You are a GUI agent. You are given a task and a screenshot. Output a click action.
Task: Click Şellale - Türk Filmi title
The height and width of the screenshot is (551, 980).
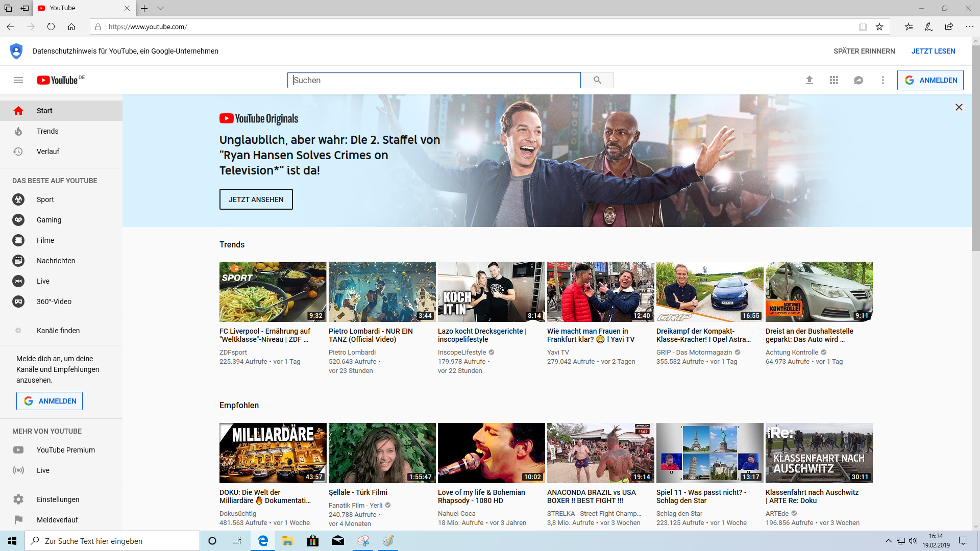pos(358,492)
